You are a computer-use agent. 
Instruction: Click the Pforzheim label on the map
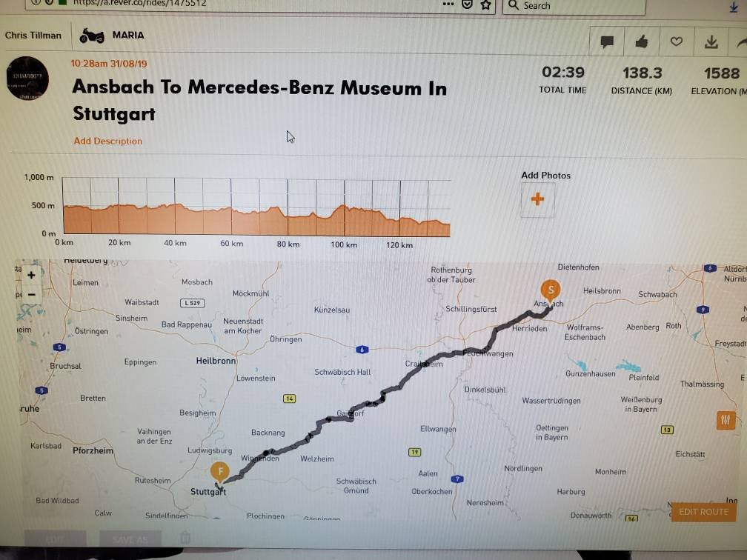pos(93,450)
